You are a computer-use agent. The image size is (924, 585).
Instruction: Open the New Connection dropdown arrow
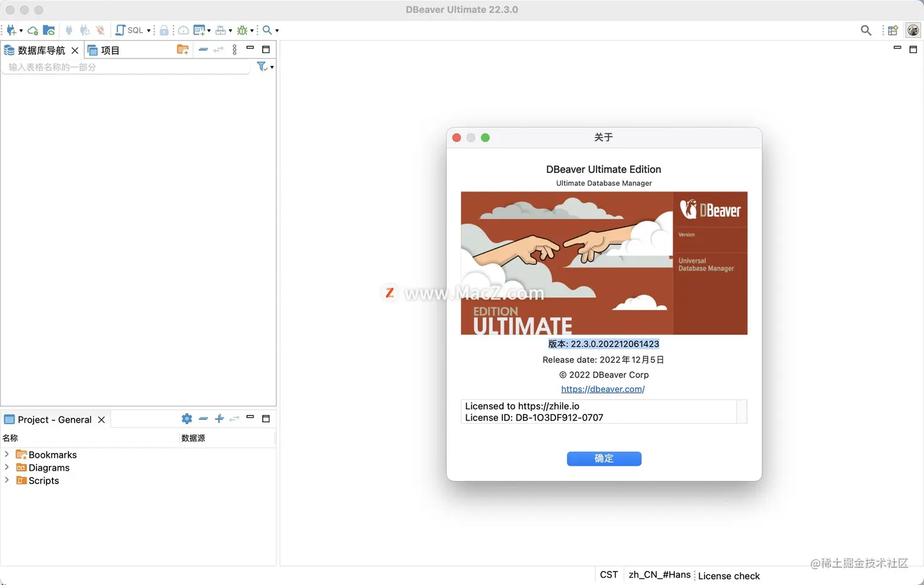coord(21,31)
